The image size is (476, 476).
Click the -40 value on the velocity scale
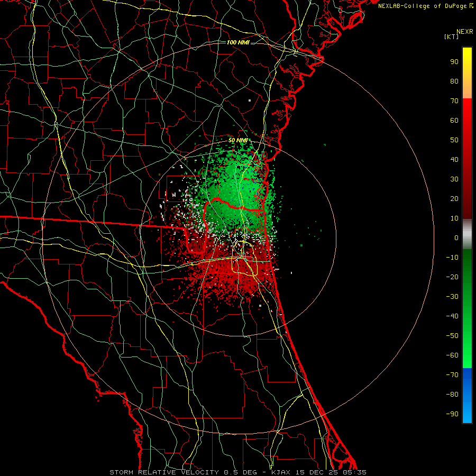pos(452,316)
